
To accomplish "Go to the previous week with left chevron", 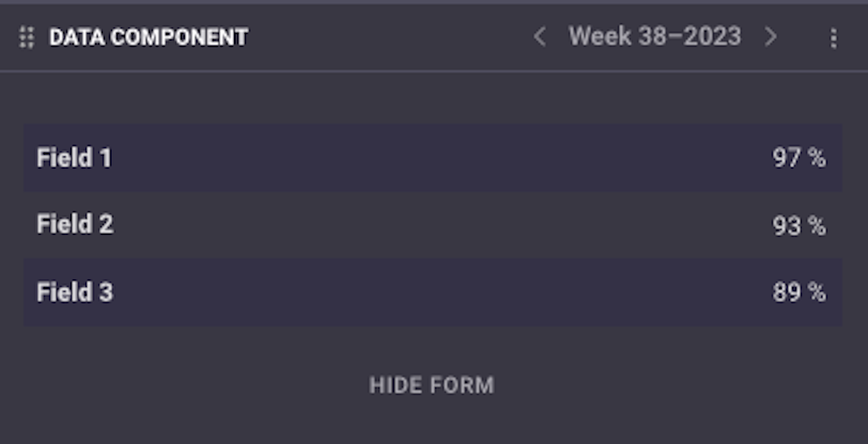I will pos(539,37).
